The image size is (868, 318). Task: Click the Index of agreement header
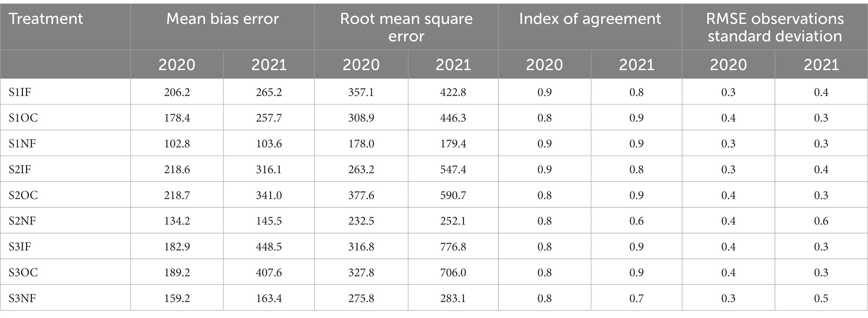point(590,19)
